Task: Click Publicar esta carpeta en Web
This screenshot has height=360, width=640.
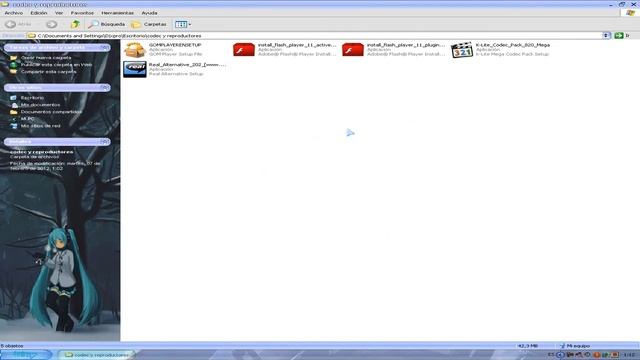Action: tap(56, 64)
